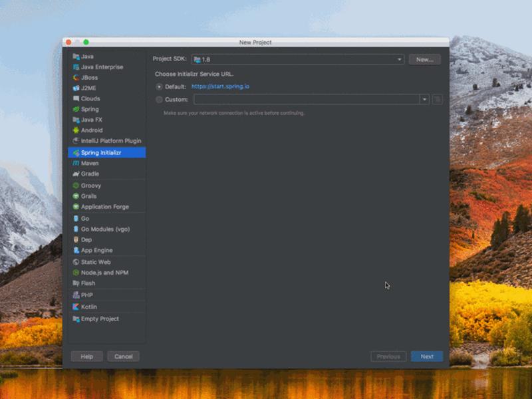Select the Go gopher icon
This screenshot has width=532, height=399.
(76, 219)
